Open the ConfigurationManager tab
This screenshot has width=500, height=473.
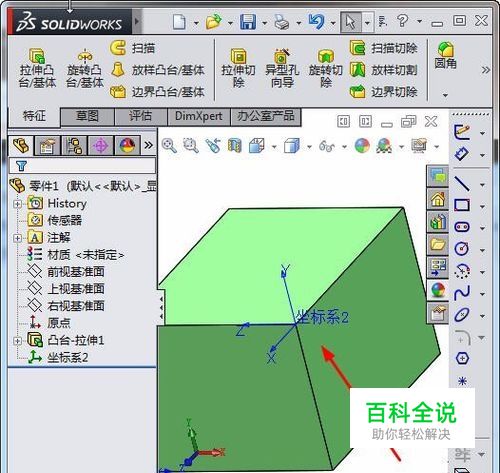click(x=74, y=145)
